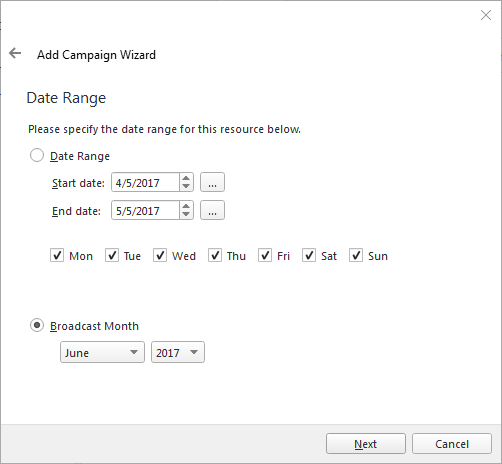
Task: Open the 2017 year dropdown
Action: (x=178, y=352)
